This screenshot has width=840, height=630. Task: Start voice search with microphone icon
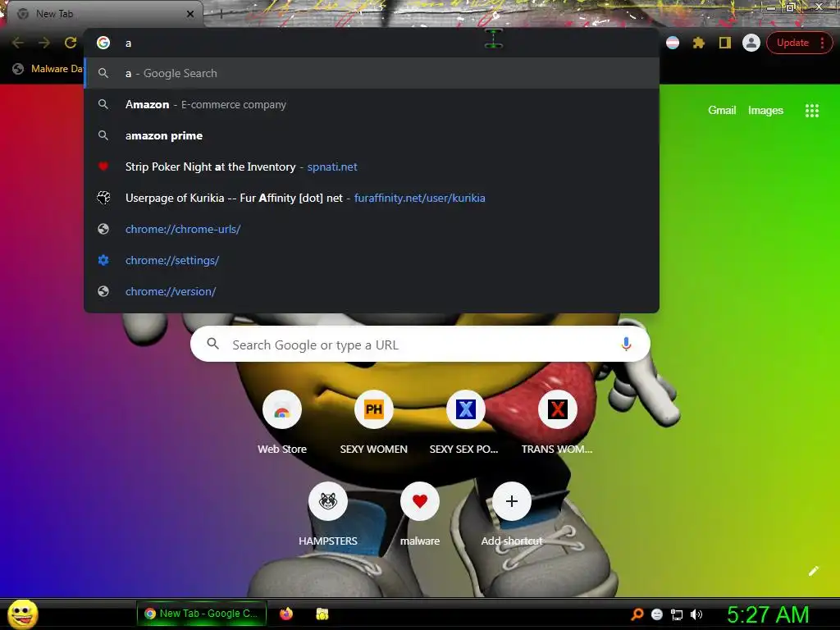(626, 344)
